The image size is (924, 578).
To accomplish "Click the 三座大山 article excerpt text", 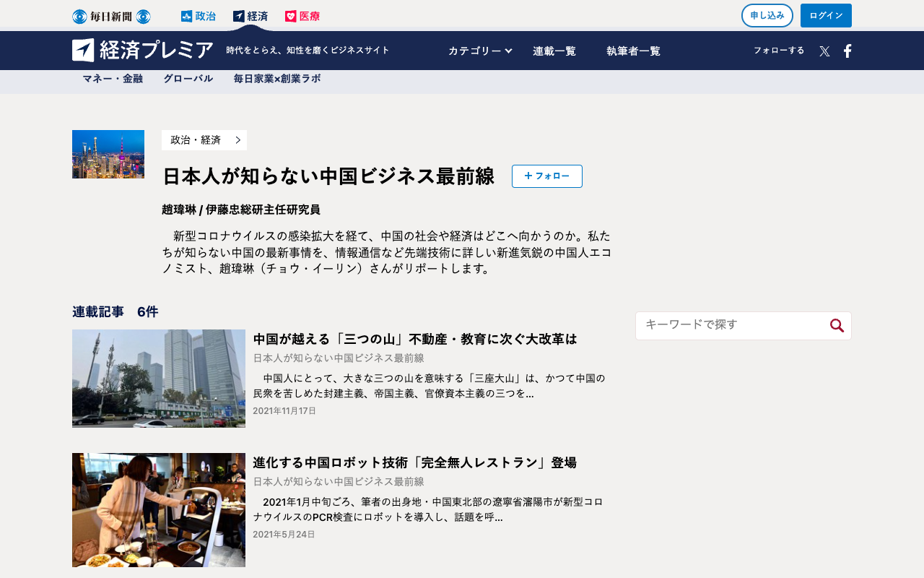I will pyautogui.click(x=429, y=386).
